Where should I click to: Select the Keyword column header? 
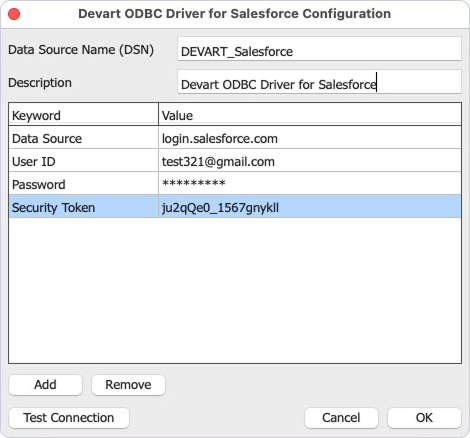tap(83, 114)
